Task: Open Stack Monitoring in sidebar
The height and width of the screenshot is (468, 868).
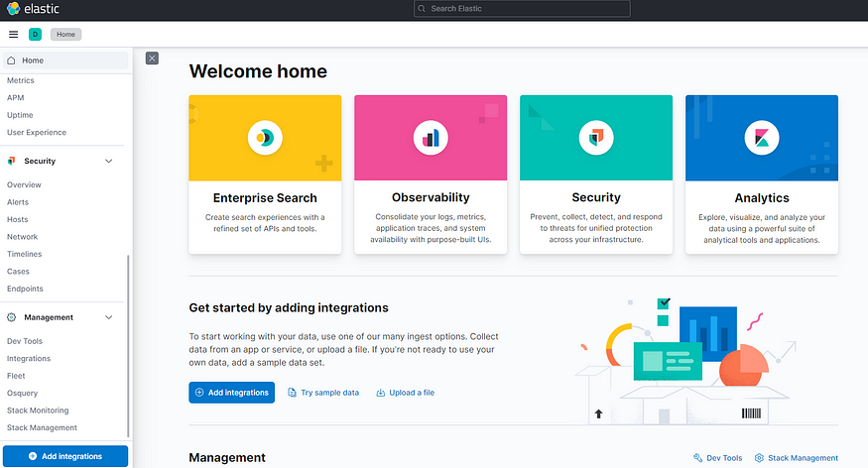Action: [x=38, y=410]
